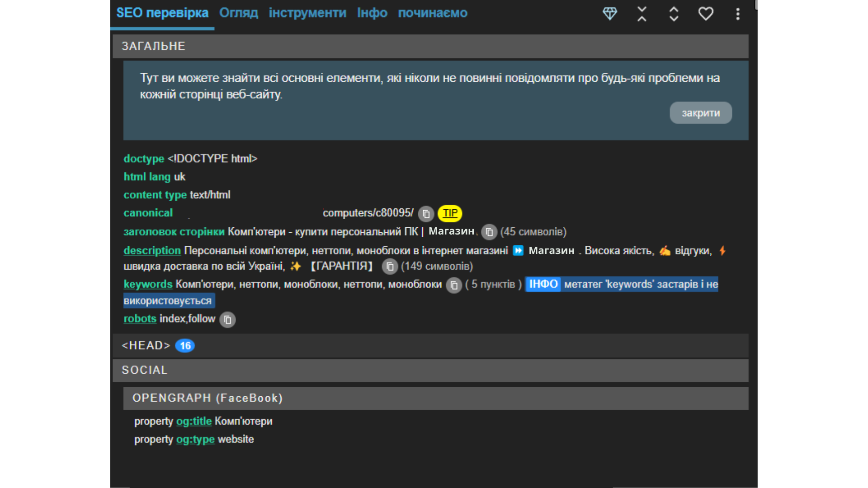This screenshot has width=868, height=488.
Task: Copy the page title text
Action: click(489, 232)
